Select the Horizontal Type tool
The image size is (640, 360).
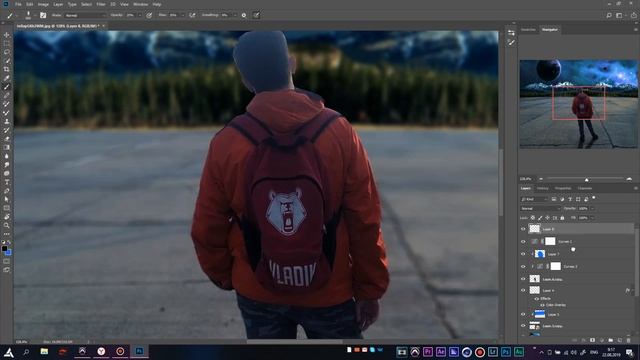[7, 182]
